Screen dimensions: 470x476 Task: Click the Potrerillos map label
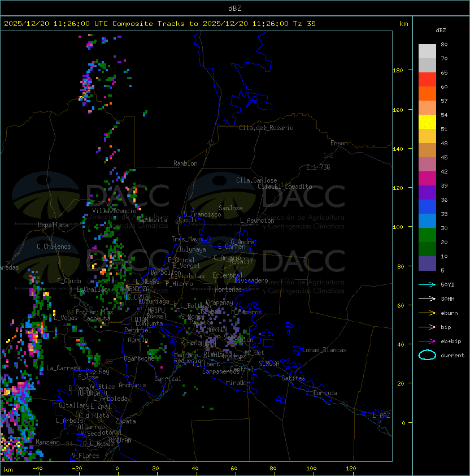[94, 312]
